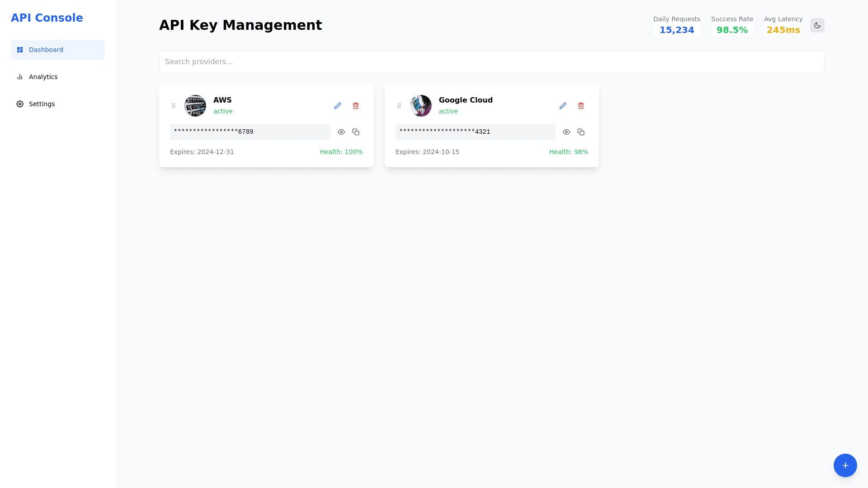Grab the AWS card drag handle
Viewport: 868px width, 488px height.
tap(174, 106)
